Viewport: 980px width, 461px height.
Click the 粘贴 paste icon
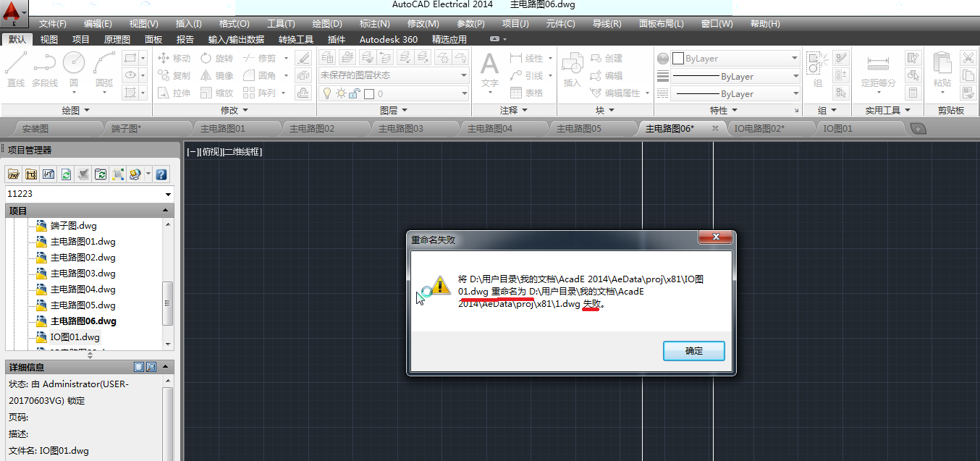tap(942, 69)
